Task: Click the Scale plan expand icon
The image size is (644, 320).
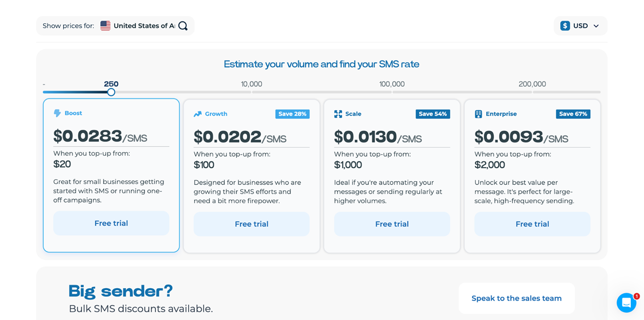Action: tap(338, 114)
